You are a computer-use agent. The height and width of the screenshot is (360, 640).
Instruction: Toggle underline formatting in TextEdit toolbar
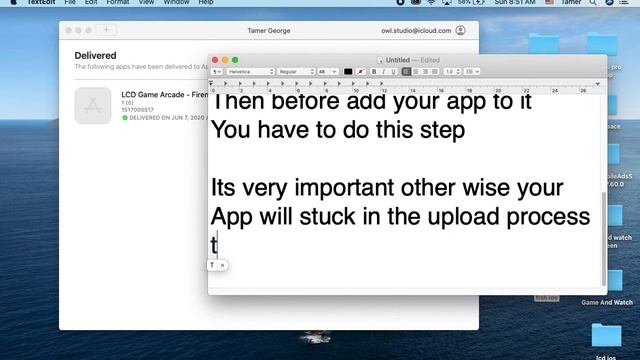point(393,72)
